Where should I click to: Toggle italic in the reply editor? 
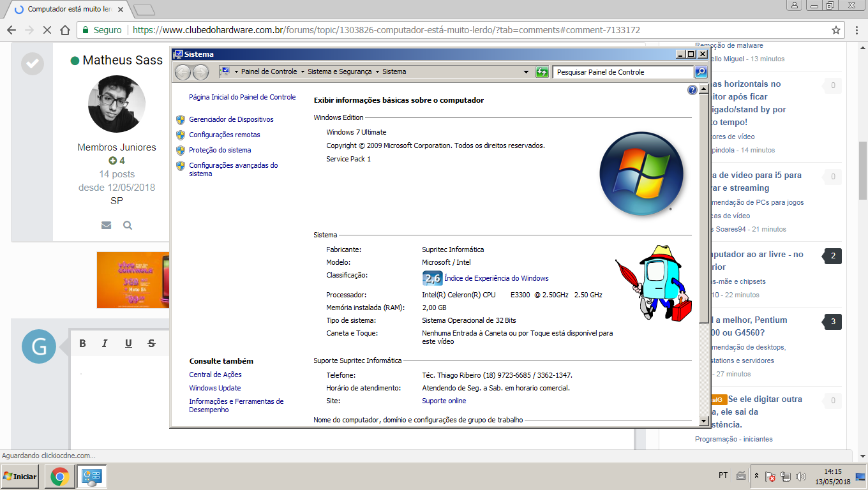click(105, 343)
